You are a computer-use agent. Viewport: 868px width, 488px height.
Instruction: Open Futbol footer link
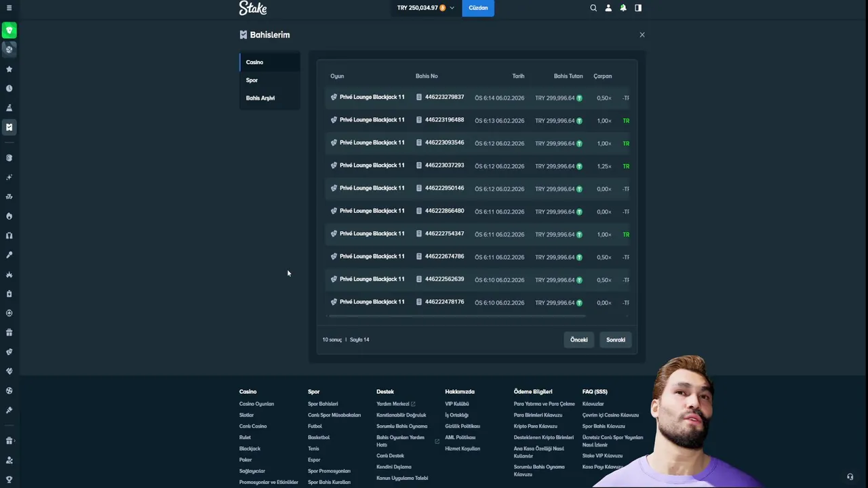tap(315, 426)
